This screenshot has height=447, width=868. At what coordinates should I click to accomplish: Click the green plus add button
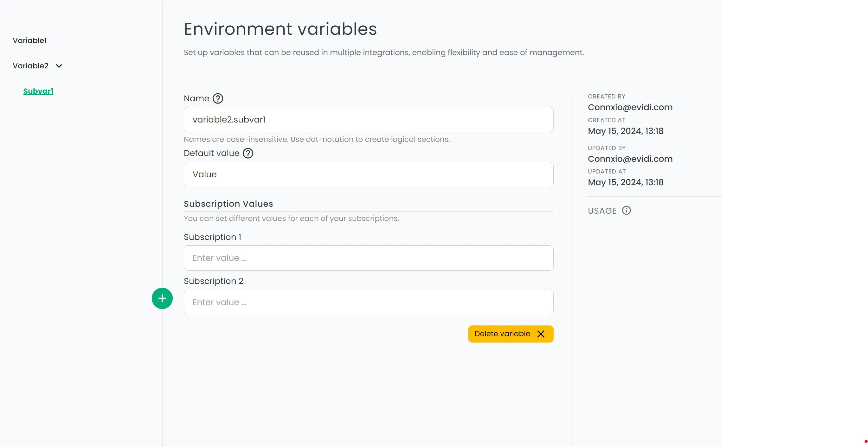click(x=162, y=298)
